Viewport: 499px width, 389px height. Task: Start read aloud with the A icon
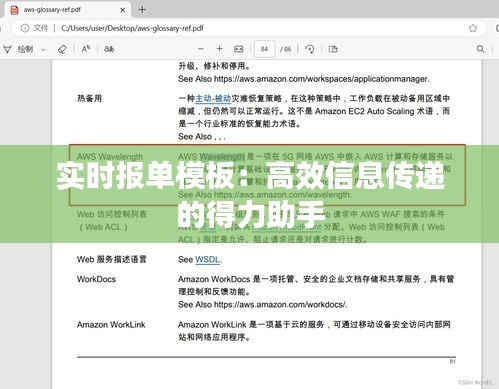coord(86,49)
